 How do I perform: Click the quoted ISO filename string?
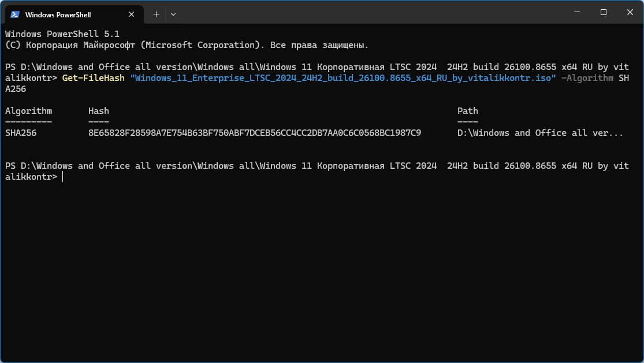coord(343,78)
